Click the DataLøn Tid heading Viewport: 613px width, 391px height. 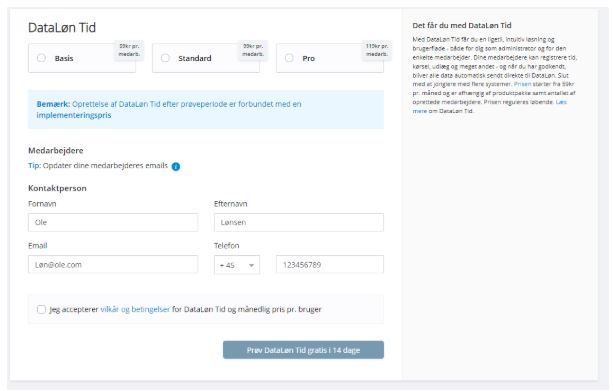click(62, 28)
